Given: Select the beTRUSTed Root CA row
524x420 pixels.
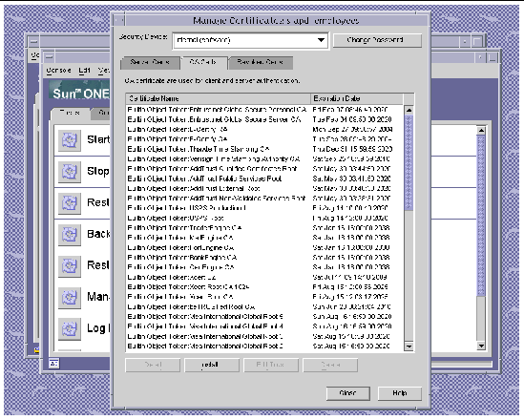Looking at the screenshot, I should click(264, 306).
